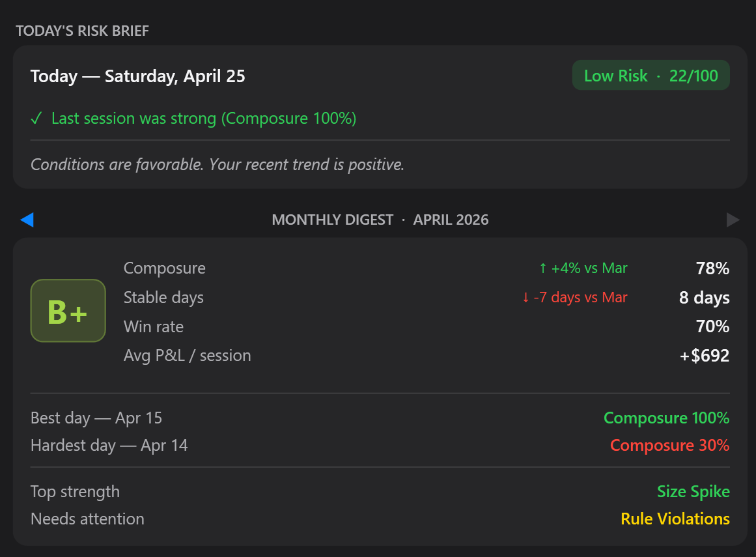Click the Today — Saturday, April 25 title
Screen dimensions: 756x557
138,76
